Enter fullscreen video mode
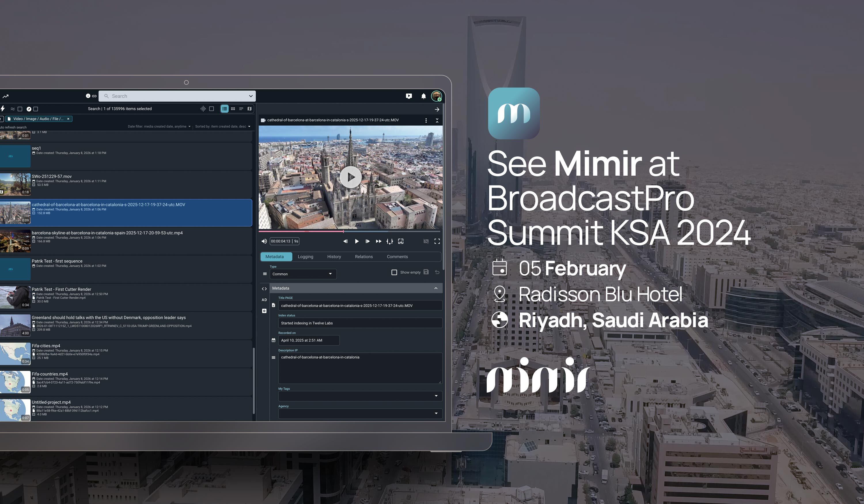The image size is (864, 504). point(437,241)
